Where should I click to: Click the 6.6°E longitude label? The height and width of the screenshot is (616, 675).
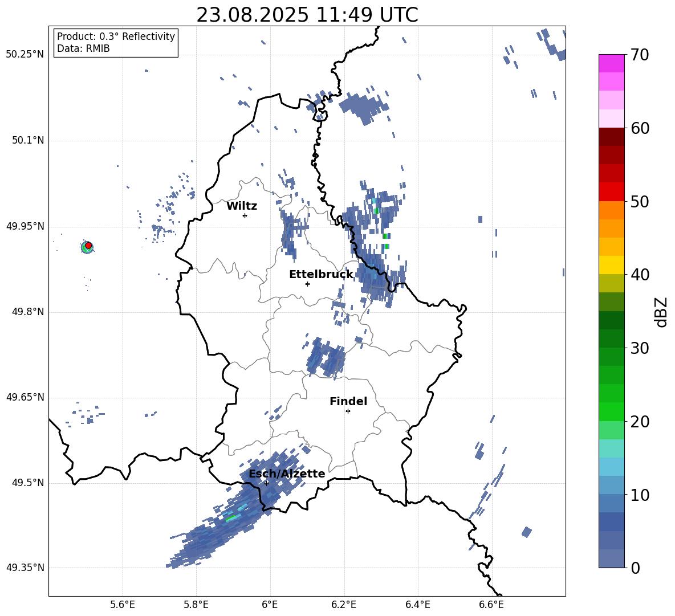point(491,605)
